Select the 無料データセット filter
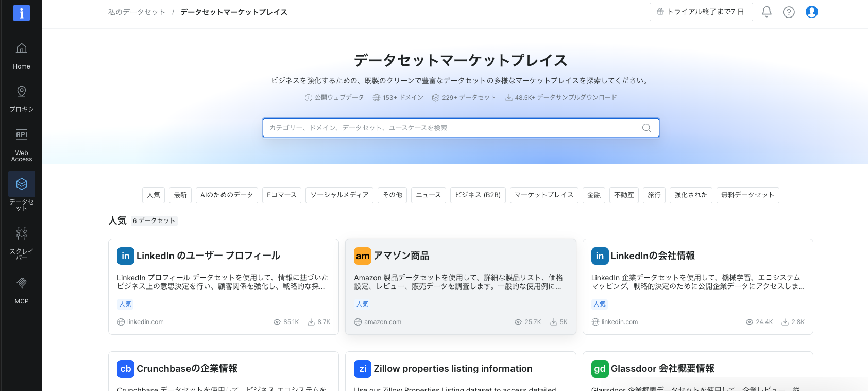 747,195
